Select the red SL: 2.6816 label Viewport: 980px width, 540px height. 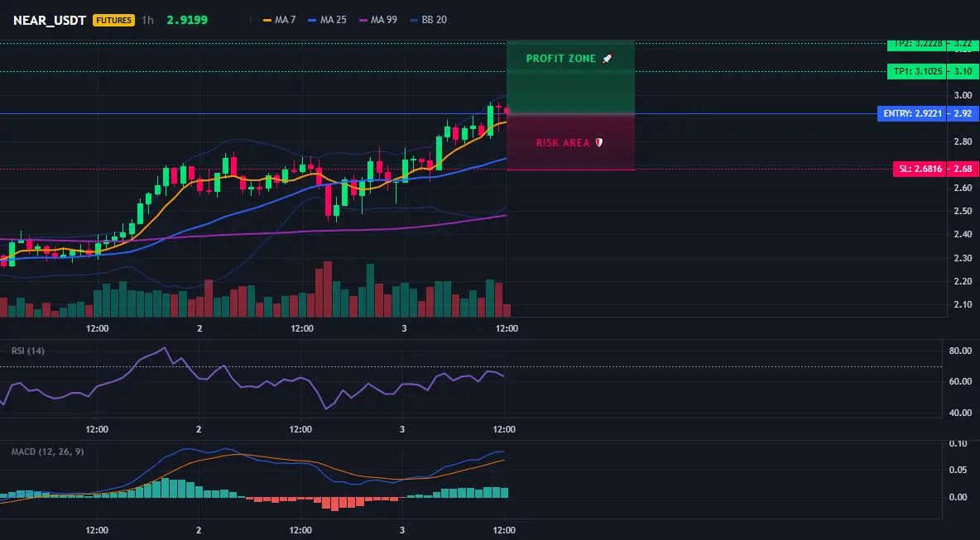(x=920, y=170)
